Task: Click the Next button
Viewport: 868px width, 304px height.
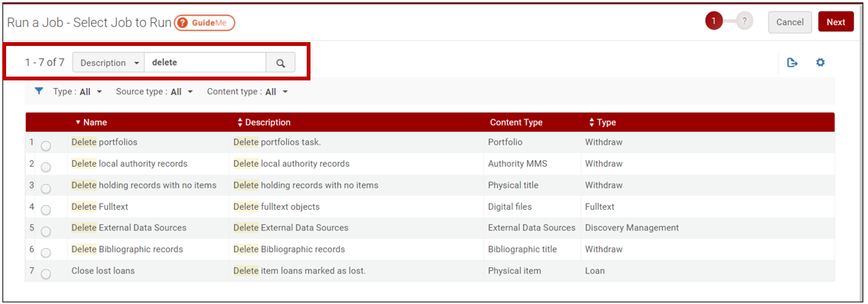Action: [836, 22]
